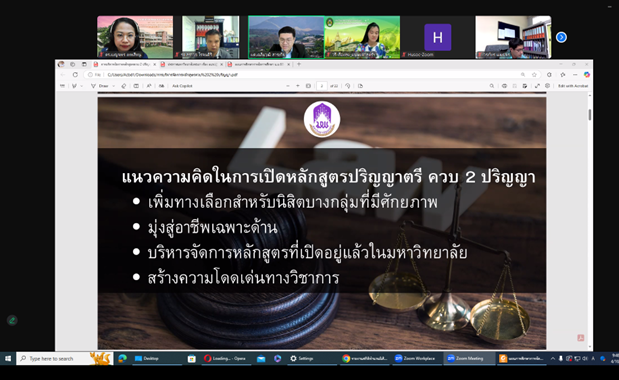Select the Draw tool
Image resolution: width=619 pixels, height=380 pixels.
coord(100,86)
